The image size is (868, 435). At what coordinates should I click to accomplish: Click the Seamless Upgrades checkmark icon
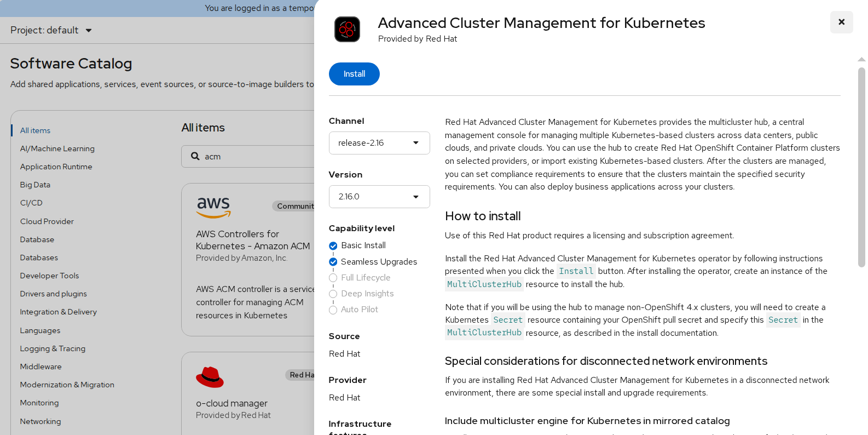click(333, 262)
